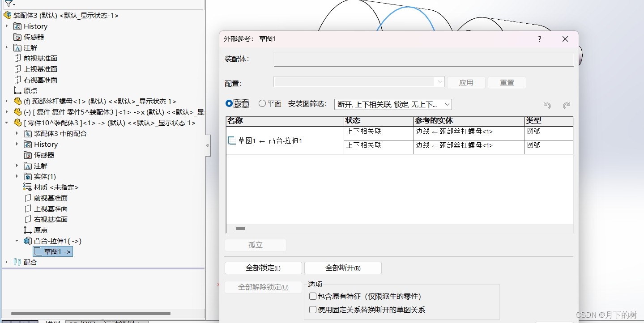Expand the History node under 零件10
Image resolution: width=644 pixels, height=323 pixels.
(x=17, y=144)
